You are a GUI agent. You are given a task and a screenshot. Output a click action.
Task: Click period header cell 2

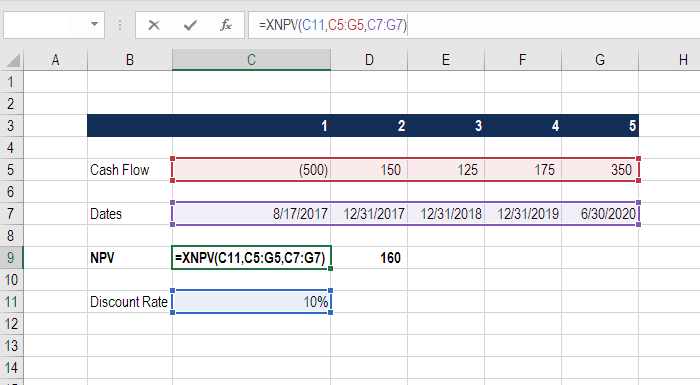point(369,126)
